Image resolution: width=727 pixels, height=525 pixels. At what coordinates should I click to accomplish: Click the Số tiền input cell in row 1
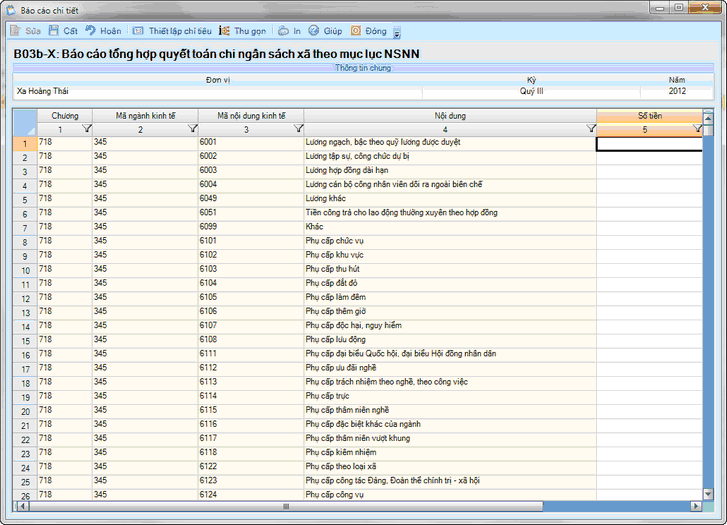pyautogui.click(x=650, y=144)
